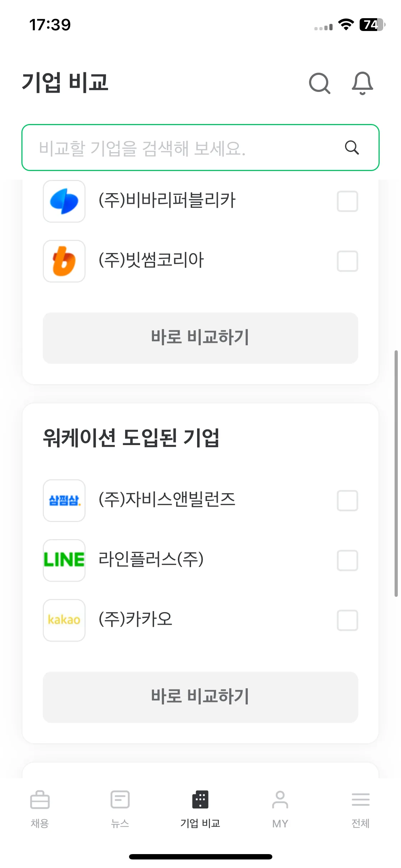Tick the 라인플러스(주) checkbox
401x868 pixels.
coord(348,560)
